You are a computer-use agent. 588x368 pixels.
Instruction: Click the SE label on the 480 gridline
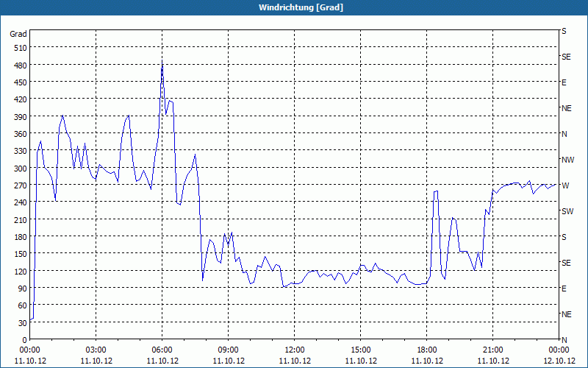point(566,57)
